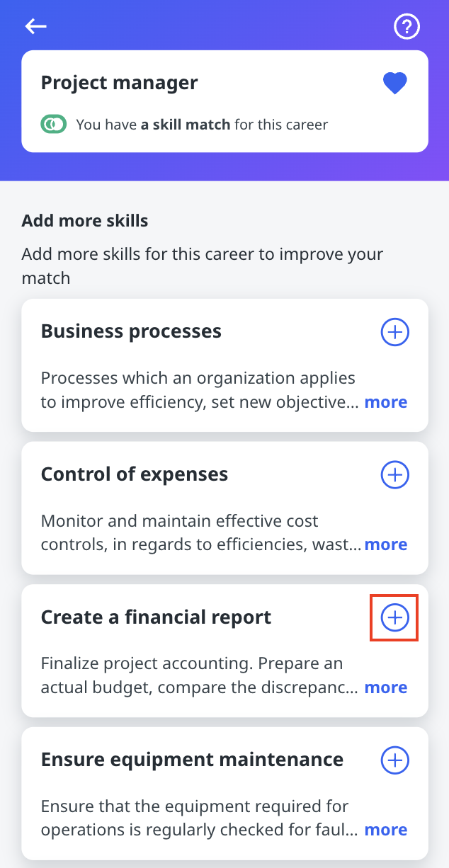Click the green skill match icon
Image resolution: width=449 pixels, height=868 pixels.
53,125
